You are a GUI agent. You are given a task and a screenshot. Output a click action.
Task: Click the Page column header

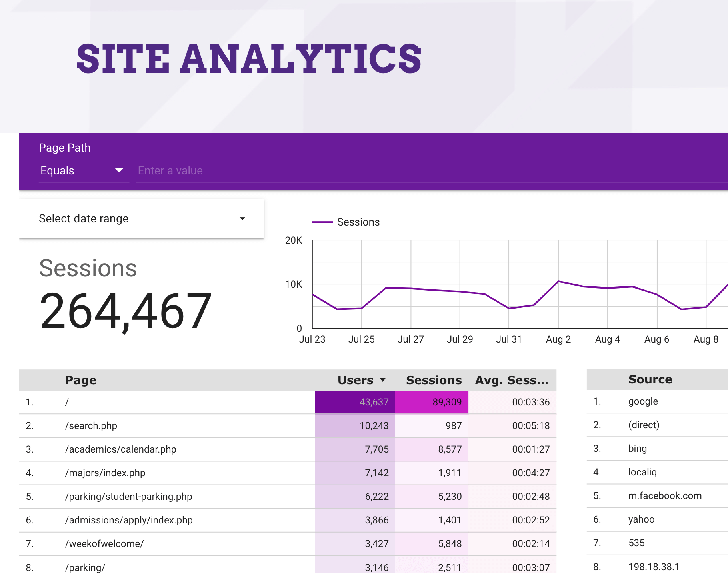(81, 380)
